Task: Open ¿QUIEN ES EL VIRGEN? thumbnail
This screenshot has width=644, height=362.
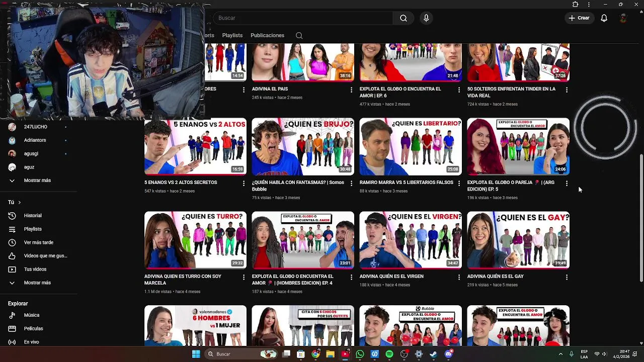Action: pos(411,240)
